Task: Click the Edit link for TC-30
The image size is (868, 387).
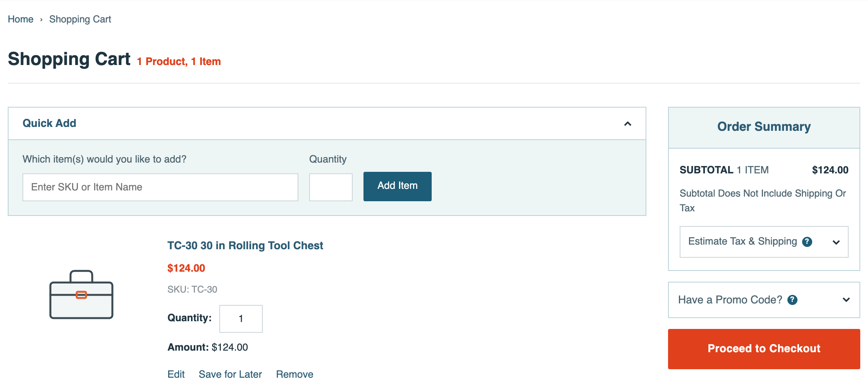Action: (176, 374)
